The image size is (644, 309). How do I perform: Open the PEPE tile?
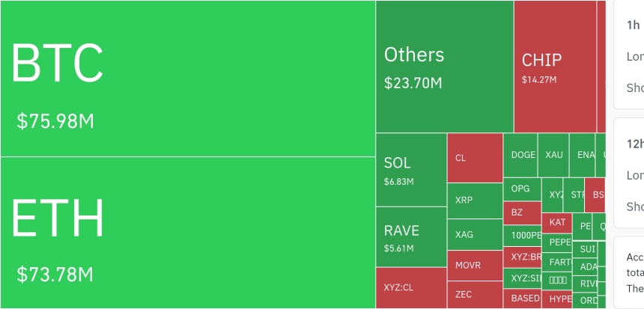559,242
